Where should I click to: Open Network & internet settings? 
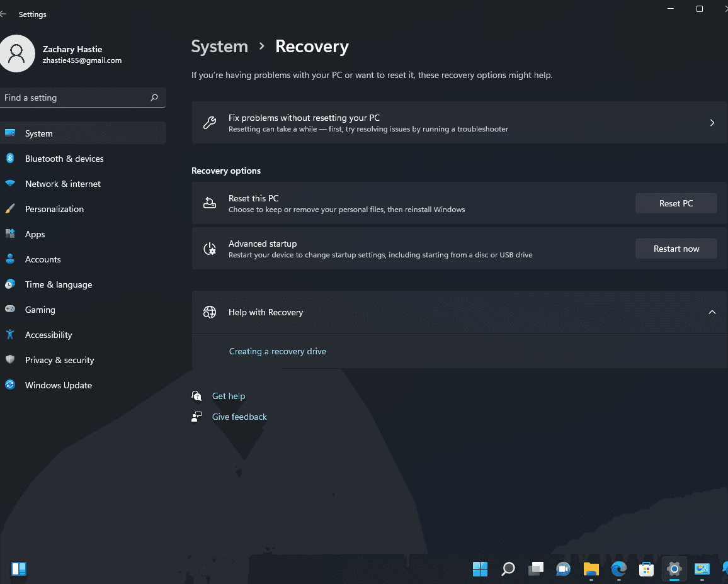[83, 183]
